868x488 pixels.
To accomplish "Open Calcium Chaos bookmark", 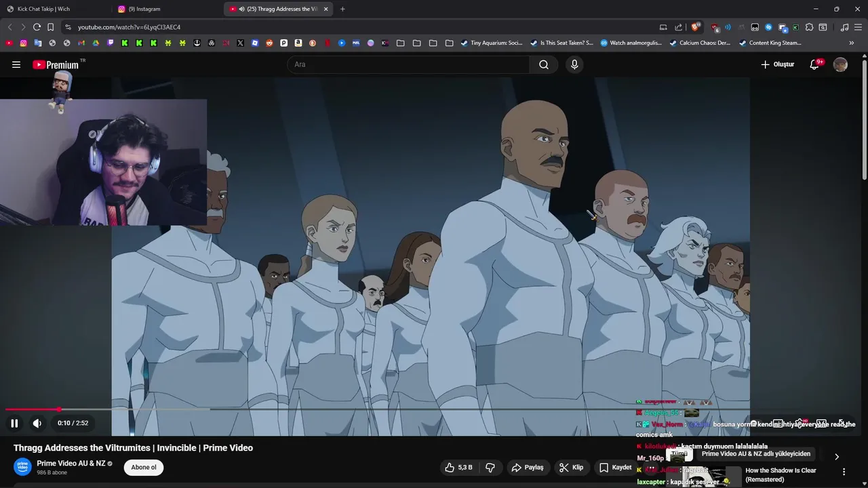I will tap(700, 43).
